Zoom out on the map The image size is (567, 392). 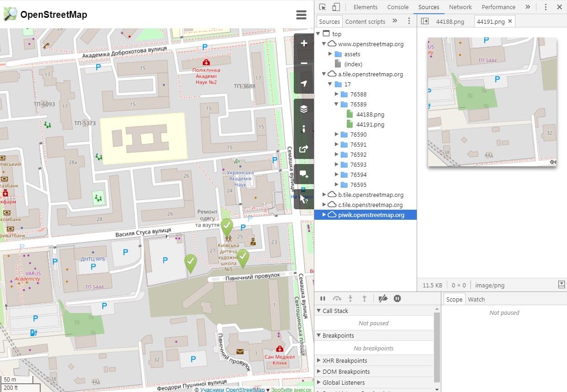pos(304,63)
